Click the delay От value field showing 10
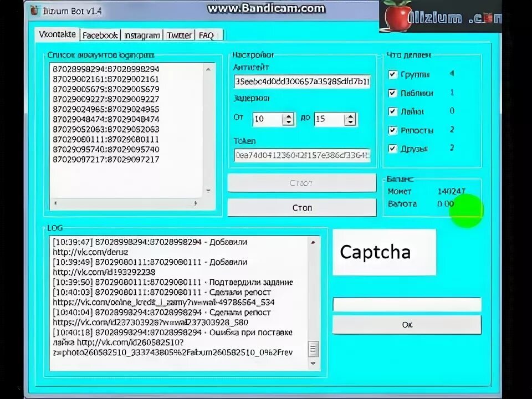Screen dimensions: 532x399 [267, 119]
